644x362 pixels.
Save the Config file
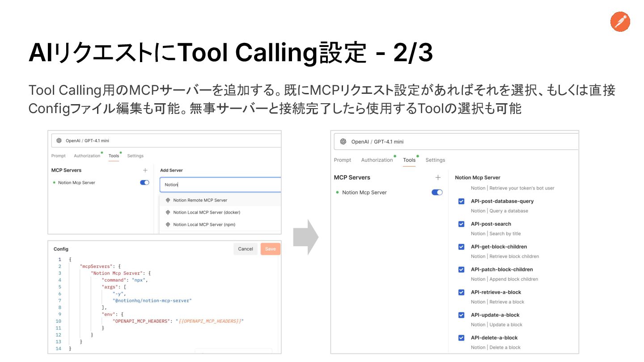pos(271,249)
